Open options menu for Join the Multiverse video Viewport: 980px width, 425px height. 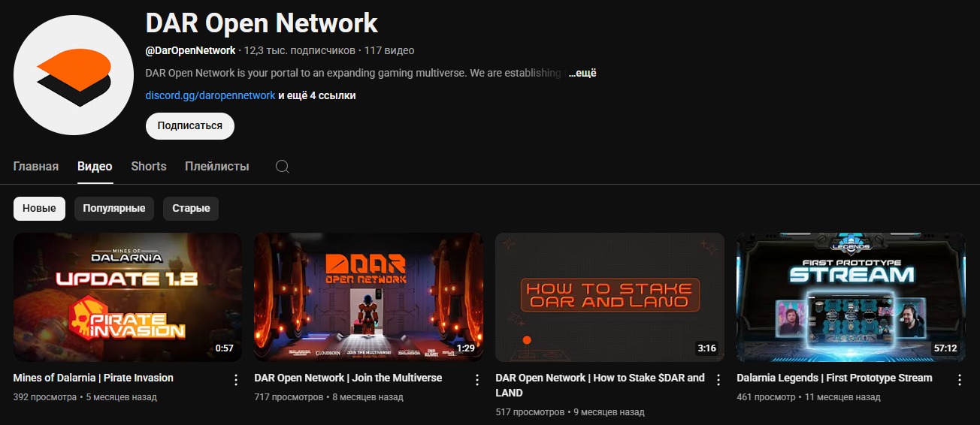tap(477, 380)
